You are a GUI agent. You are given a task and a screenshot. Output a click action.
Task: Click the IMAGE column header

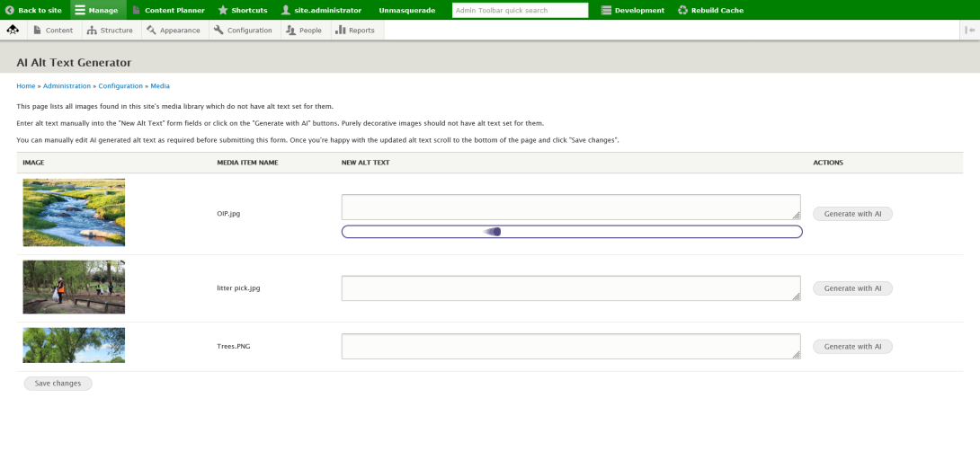pyautogui.click(x=34, y=163)
